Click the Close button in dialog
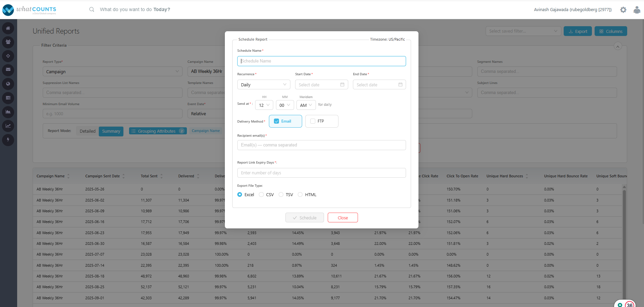This screenshot has height=307, width=644. 343,218
